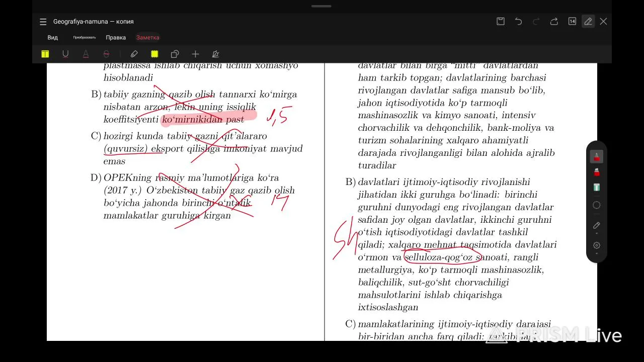Choose the dashed circle lasso tool
644x362 pixels.
(x=596, y=205)
